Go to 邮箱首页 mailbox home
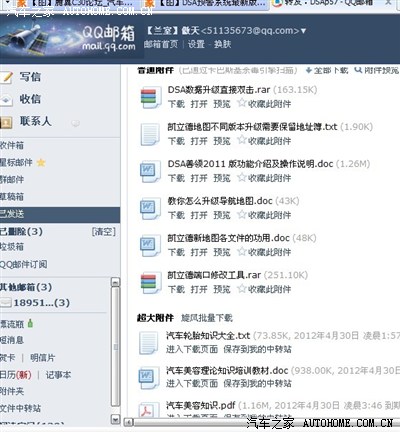The height and width of the screenshot is (432, 400). 161,44
